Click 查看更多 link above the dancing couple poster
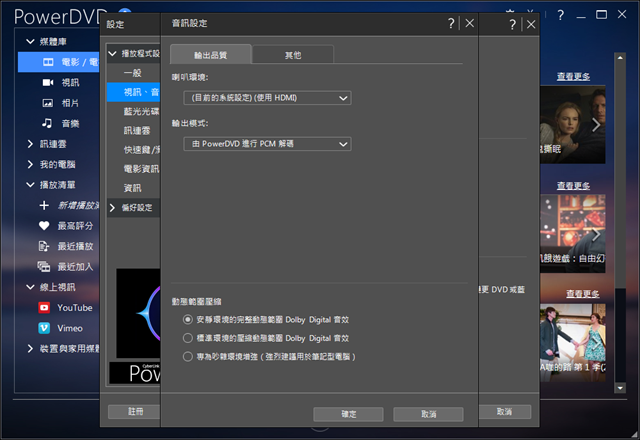640x440 pixels. pyautogui.click(x=582, y=294)
